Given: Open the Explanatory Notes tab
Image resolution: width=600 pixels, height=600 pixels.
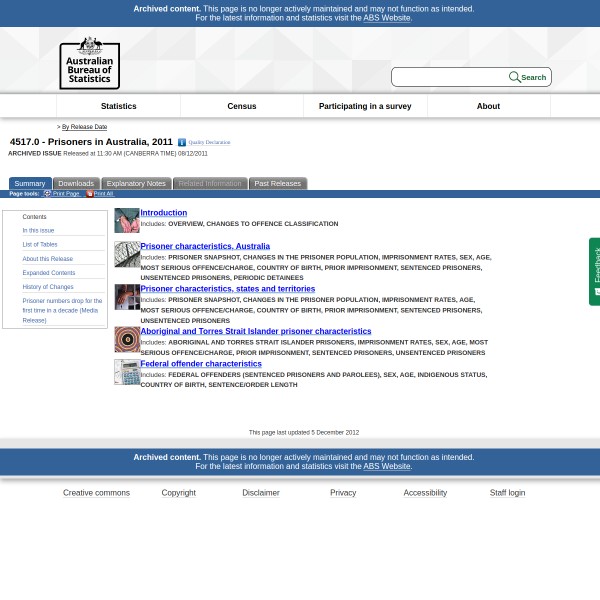Looking at the screenshot, I should tap(136, 184).
